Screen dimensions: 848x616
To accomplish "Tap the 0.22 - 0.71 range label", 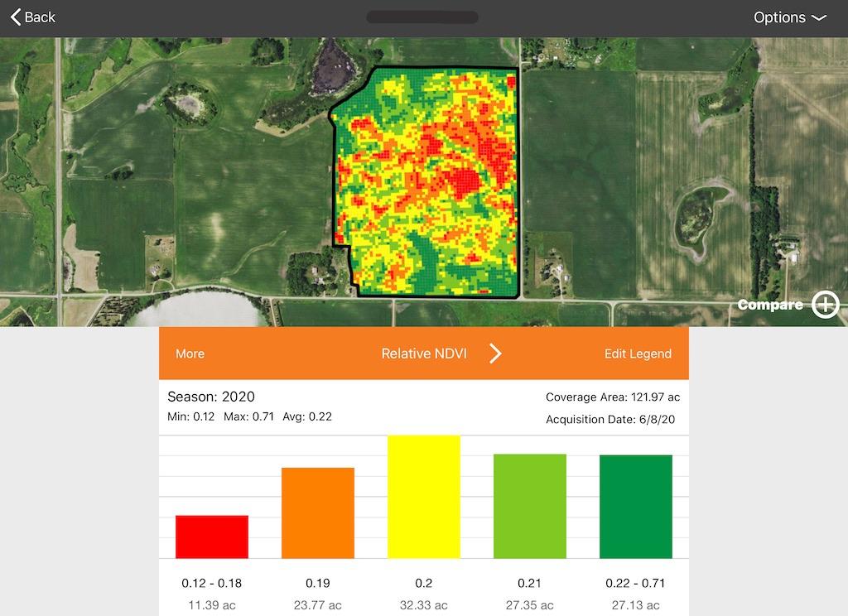I will click(x=636, y=583).
